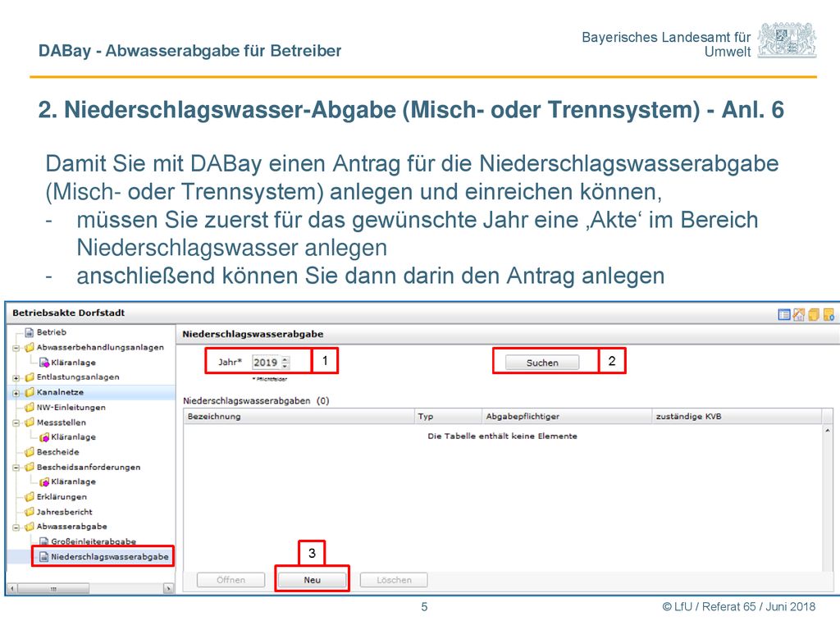Click the Entlastungsanlagen folder icon
Screen dimensions: 840x630
click(30, 377)
